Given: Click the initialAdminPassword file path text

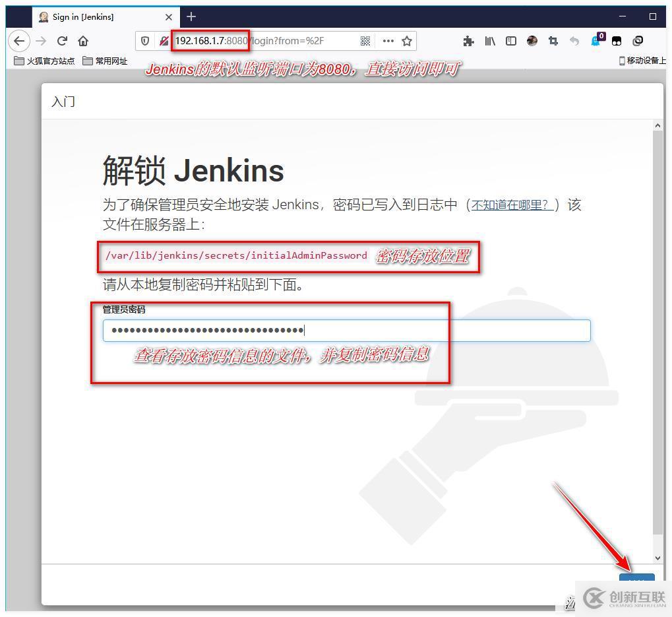Looking at the screenshot, I should coord(236,255).
